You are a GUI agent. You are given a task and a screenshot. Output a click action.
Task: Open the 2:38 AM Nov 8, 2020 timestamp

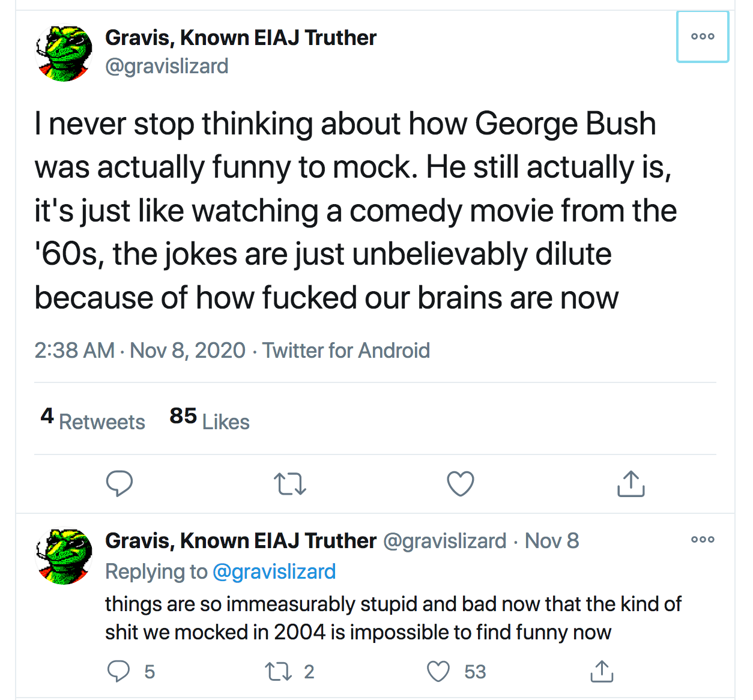point(140,351)
